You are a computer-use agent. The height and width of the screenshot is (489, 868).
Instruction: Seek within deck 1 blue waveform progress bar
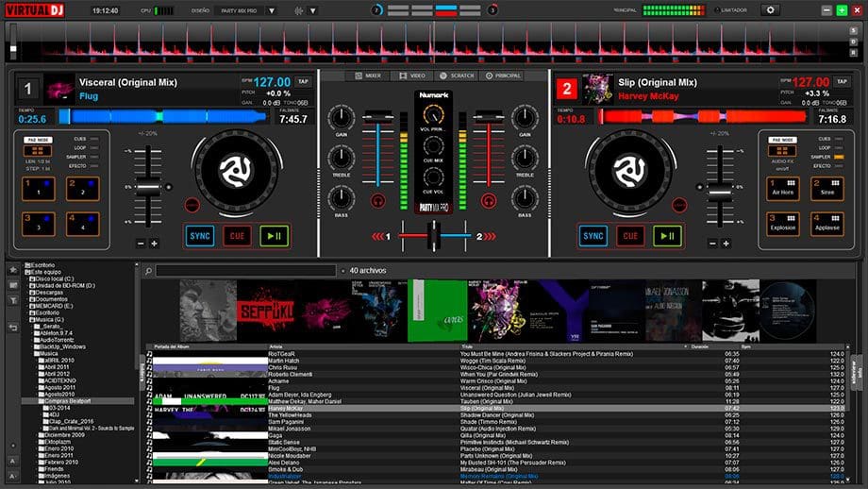162,117
